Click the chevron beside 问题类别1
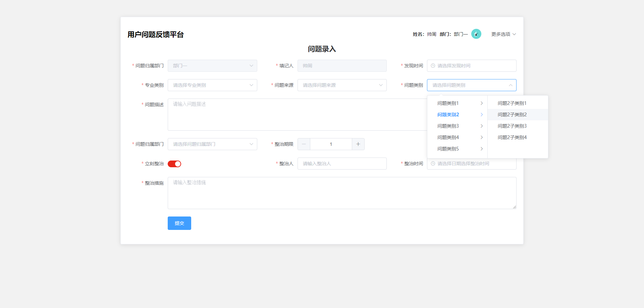Image resolution: width=644 pixels, height=308 pixels. 482,103
